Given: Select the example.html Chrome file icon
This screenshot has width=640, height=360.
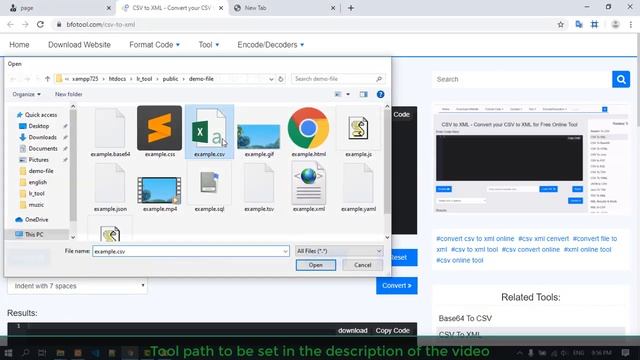Looking at the screenshot, I should 308,128.
